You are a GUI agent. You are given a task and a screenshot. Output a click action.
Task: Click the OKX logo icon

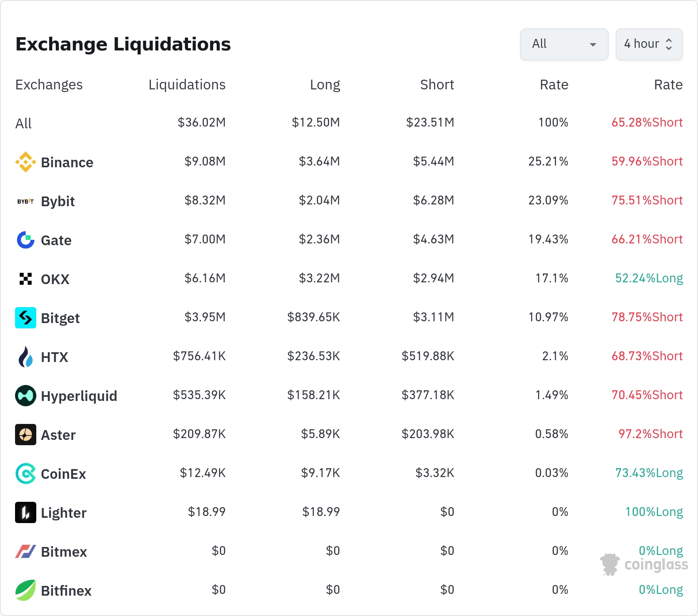[26, 279]
